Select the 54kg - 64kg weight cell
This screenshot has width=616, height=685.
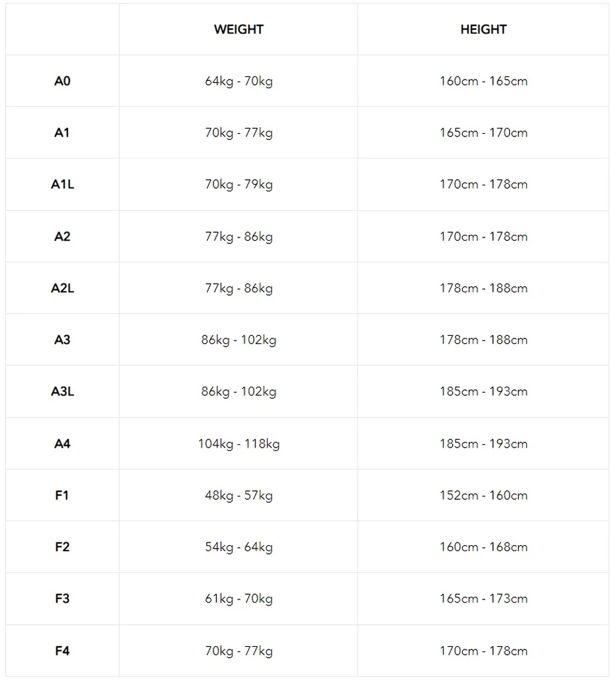[x=239, y=547]
